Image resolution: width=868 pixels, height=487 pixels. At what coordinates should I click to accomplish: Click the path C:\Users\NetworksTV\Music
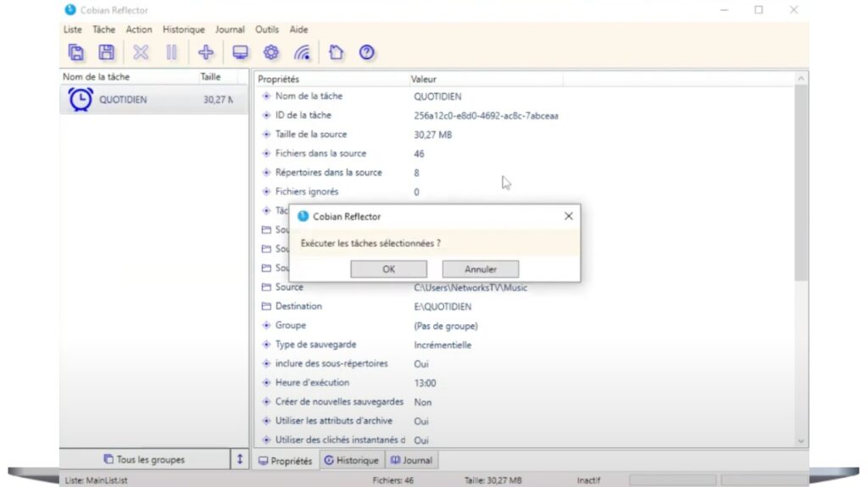click(x=470, y=288)
